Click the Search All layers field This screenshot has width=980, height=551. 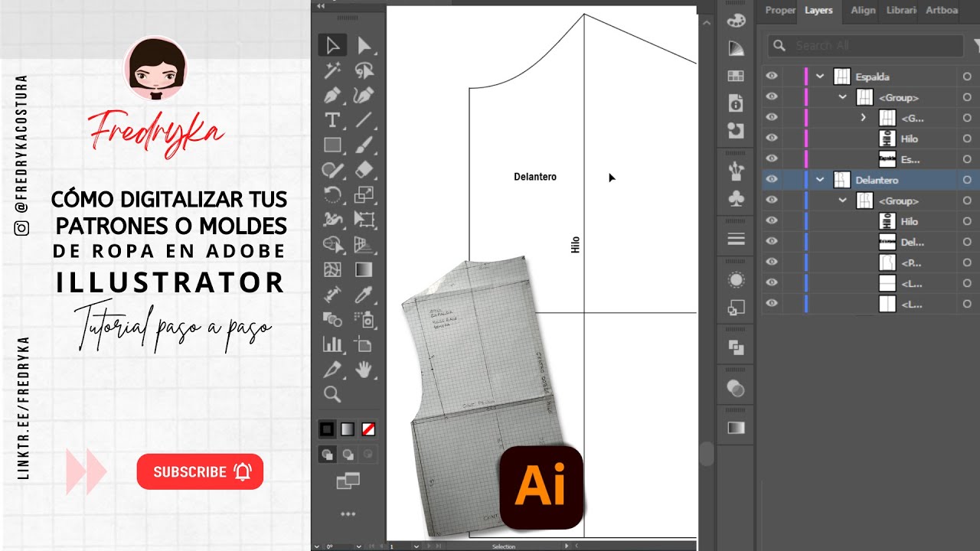pos(865,45)
